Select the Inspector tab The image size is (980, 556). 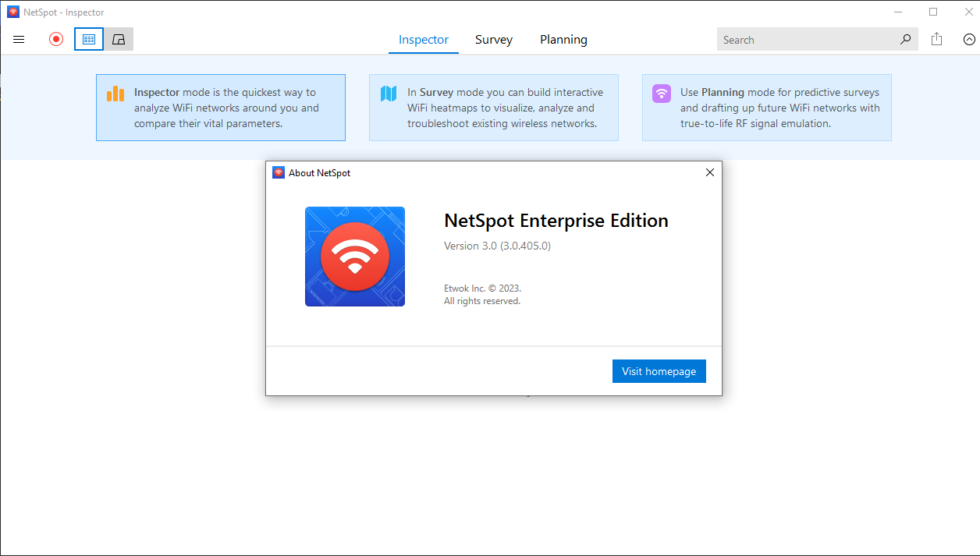tap(424, 40)
